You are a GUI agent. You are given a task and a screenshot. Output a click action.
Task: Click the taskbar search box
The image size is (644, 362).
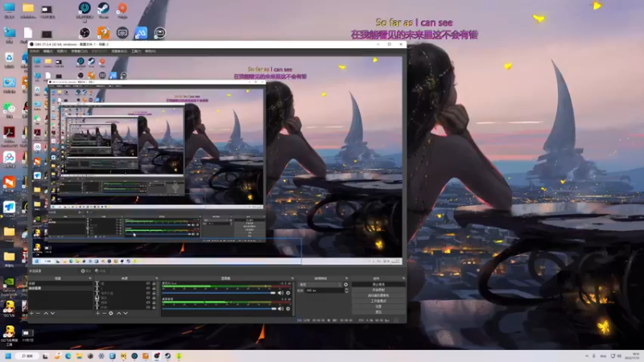click(x=27, y=356)
